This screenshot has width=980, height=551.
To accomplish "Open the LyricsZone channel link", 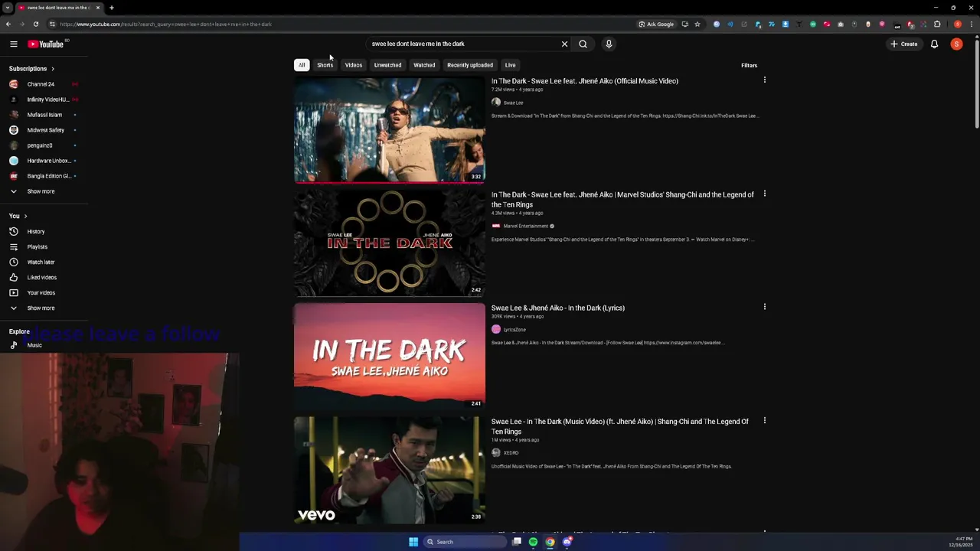I will [x=514, y=330].
